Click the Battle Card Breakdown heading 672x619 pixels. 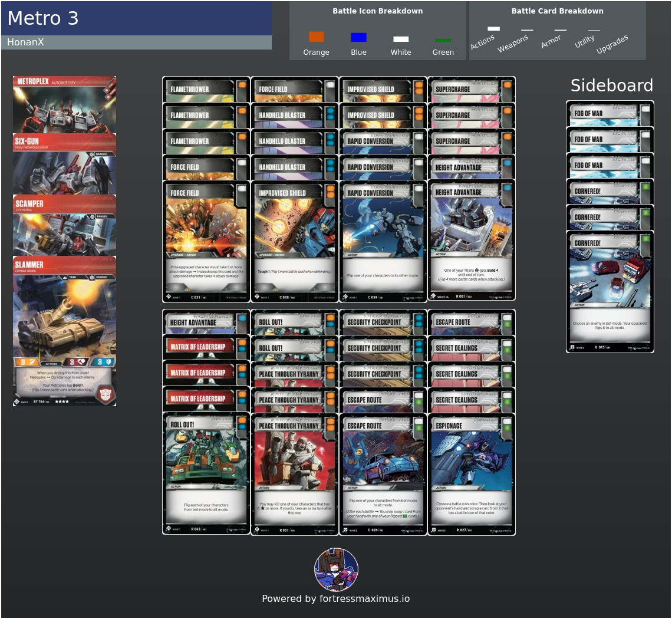(557, 11)
